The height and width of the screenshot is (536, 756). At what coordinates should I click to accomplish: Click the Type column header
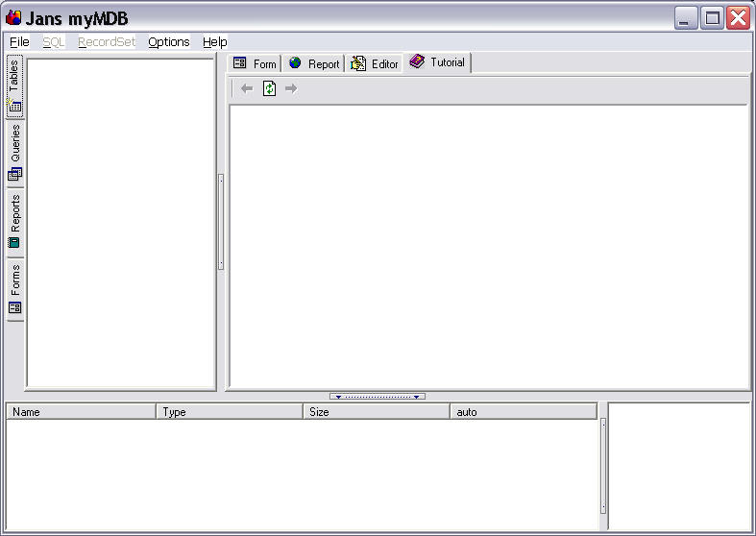coord(230,412)
